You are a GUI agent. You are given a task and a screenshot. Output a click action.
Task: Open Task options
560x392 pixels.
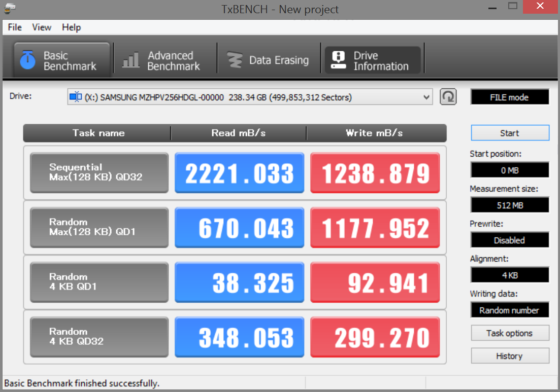(x=510, y=333)
